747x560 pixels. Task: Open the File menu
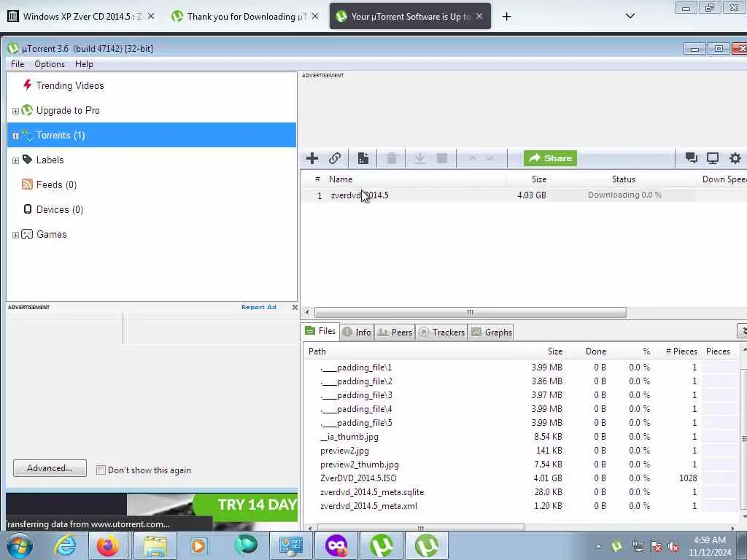[18, 64]
